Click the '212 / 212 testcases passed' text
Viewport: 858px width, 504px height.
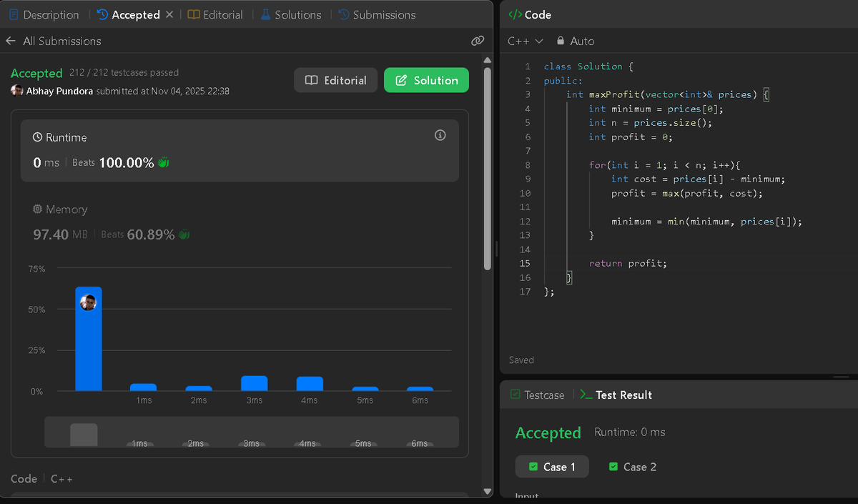124,72
